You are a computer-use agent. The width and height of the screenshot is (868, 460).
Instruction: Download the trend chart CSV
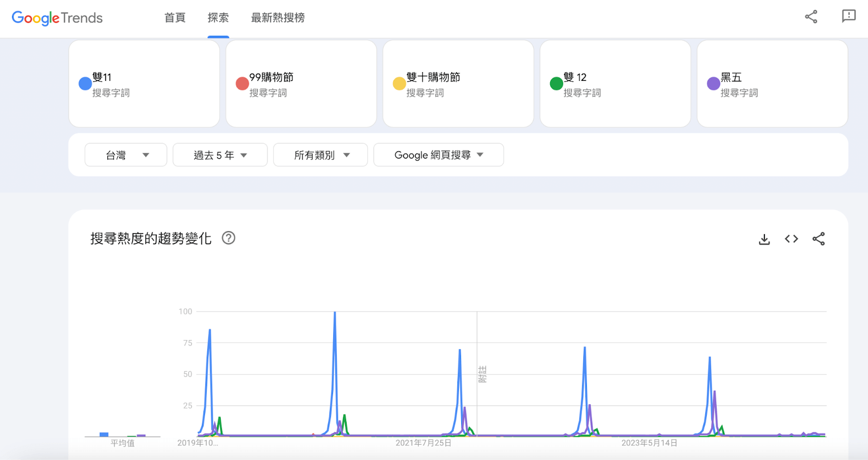click(x=764, y=239)
